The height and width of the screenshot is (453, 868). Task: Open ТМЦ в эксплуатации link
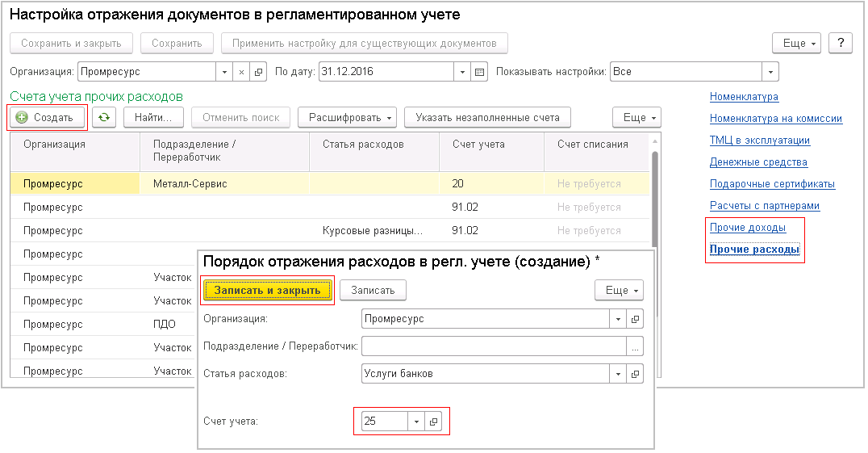[x=760, y=141]
